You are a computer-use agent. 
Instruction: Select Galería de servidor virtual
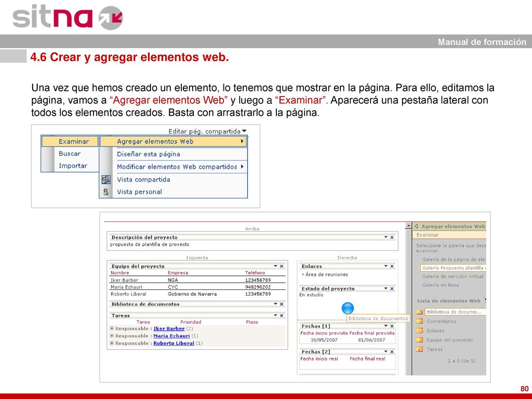click(453, 276)
